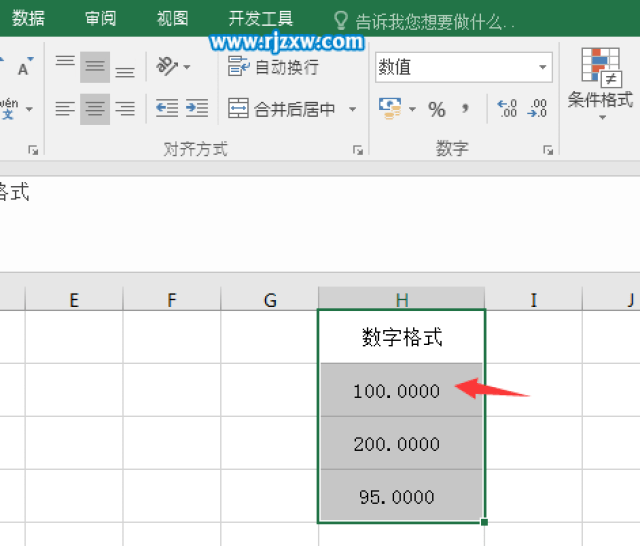Click the align left icon

[65, 109]
